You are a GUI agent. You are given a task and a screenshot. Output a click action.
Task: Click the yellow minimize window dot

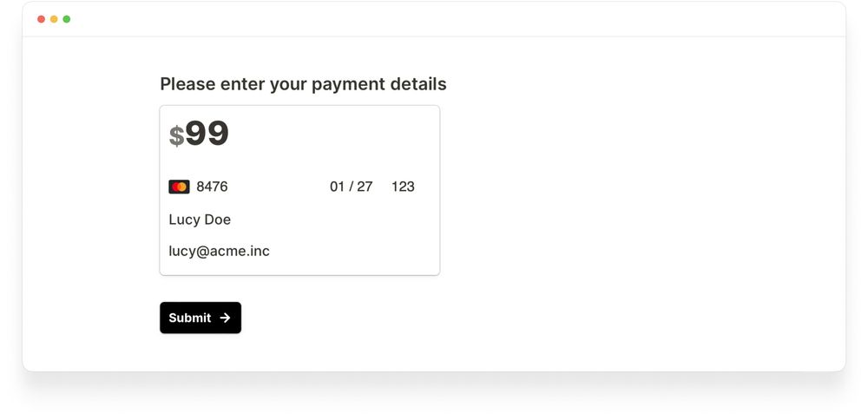click(x=54, y=19)
